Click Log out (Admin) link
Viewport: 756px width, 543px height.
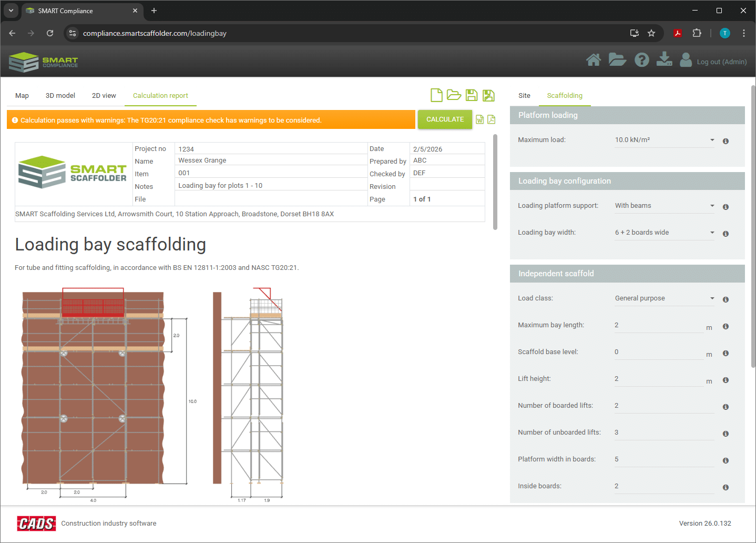tap(721, 62)
